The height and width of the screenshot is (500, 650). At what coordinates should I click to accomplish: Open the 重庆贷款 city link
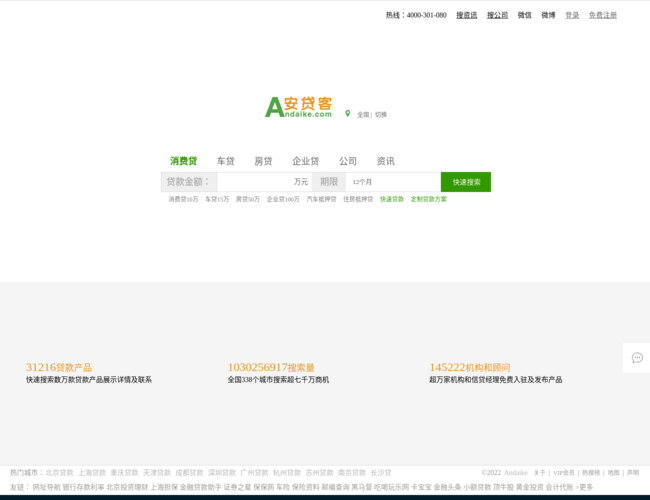(x=124, y=473)
